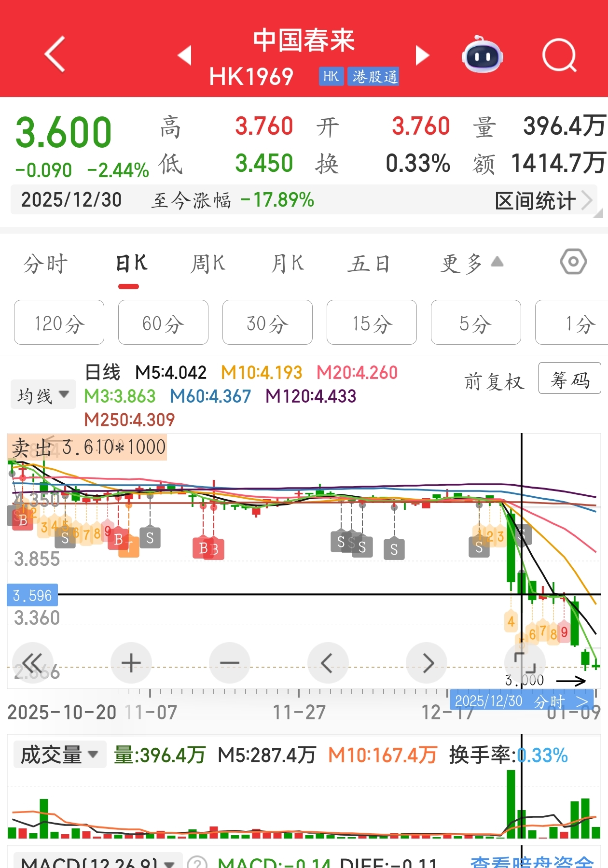Click the 换手率 0.33% readout in volume panel

tap(509, 755)
